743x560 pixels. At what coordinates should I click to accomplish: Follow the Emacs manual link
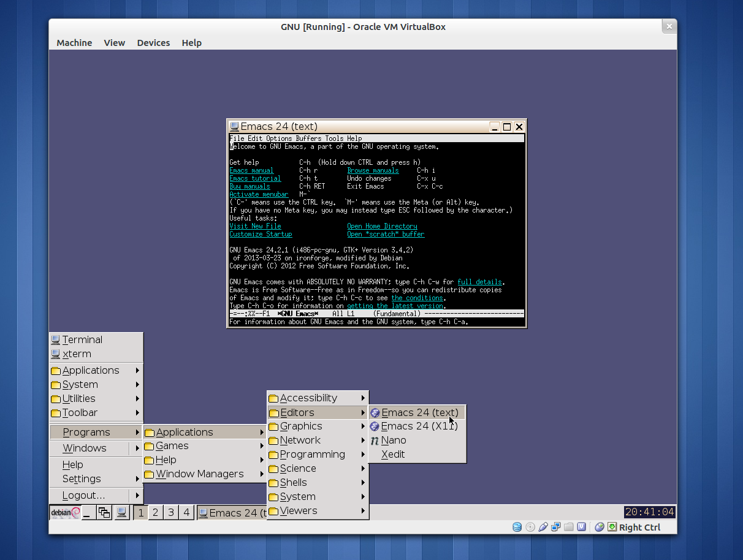(251, 170)
